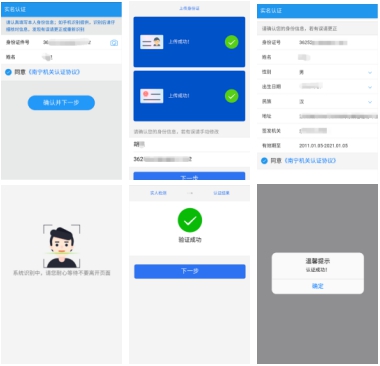
Task: Switch to the 实人检测 step tab
Action: [158, 193]
